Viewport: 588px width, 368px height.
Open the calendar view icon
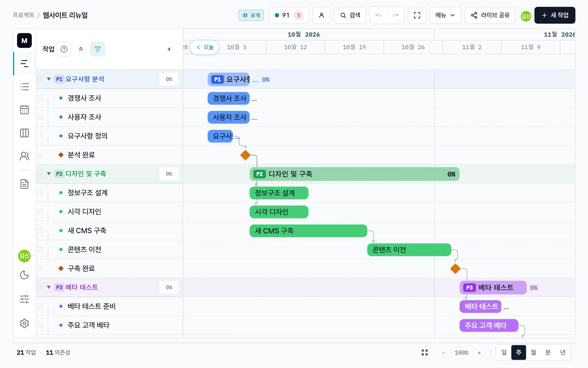[x=24, y=110]
